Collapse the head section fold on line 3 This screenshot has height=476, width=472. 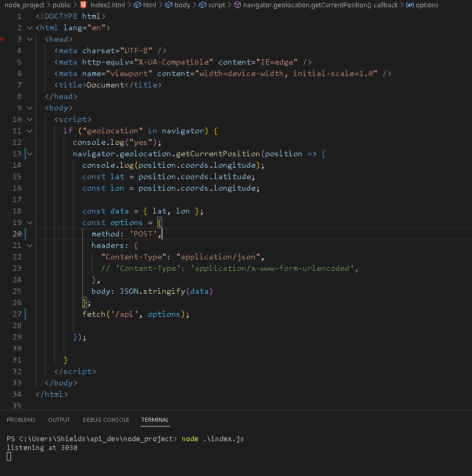(x=30, y=39)
